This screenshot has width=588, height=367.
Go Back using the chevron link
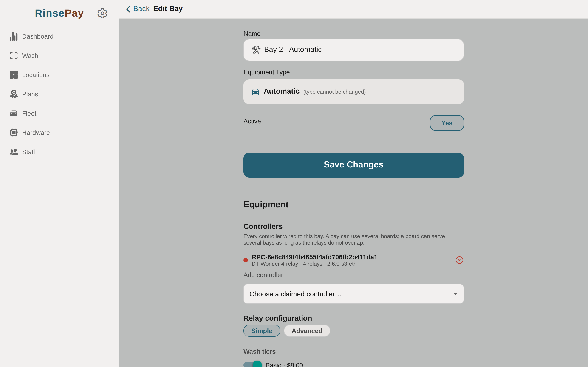click(x=138, y=9)
